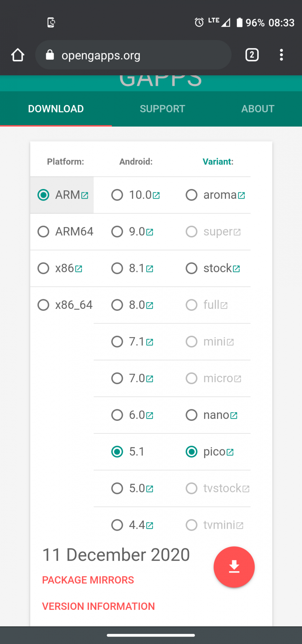Switch to the SUPPORT tab
This screenshot has width=302, height=644.
point(162,109)
